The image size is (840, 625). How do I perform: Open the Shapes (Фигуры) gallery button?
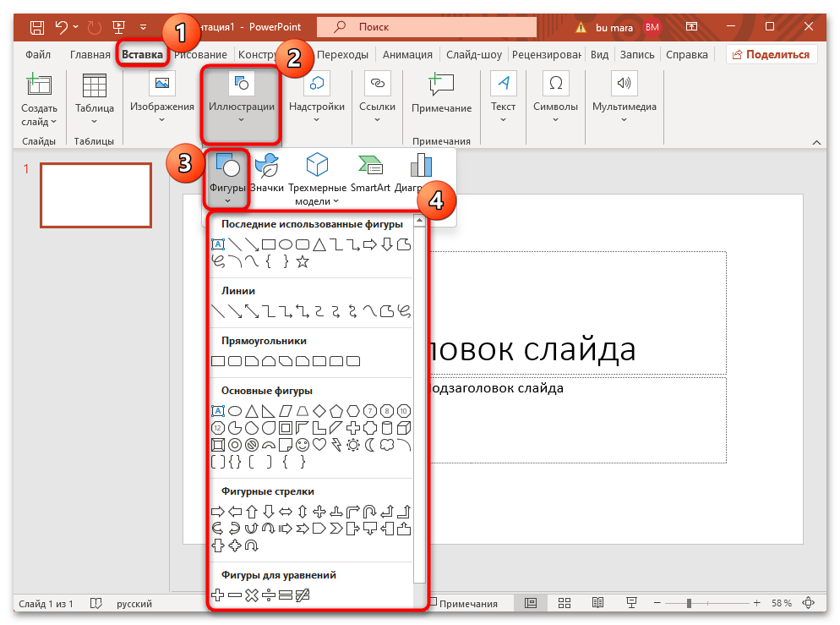(x=227, y=179)
